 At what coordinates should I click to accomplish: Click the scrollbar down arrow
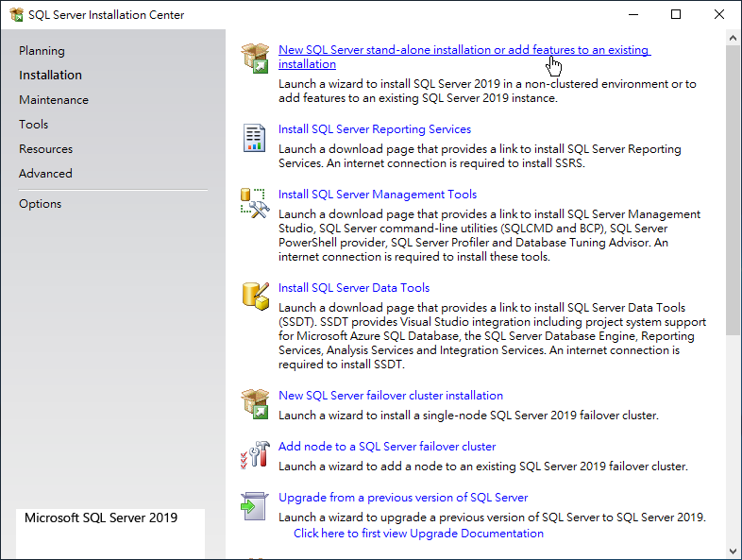[x=733, y=551]
